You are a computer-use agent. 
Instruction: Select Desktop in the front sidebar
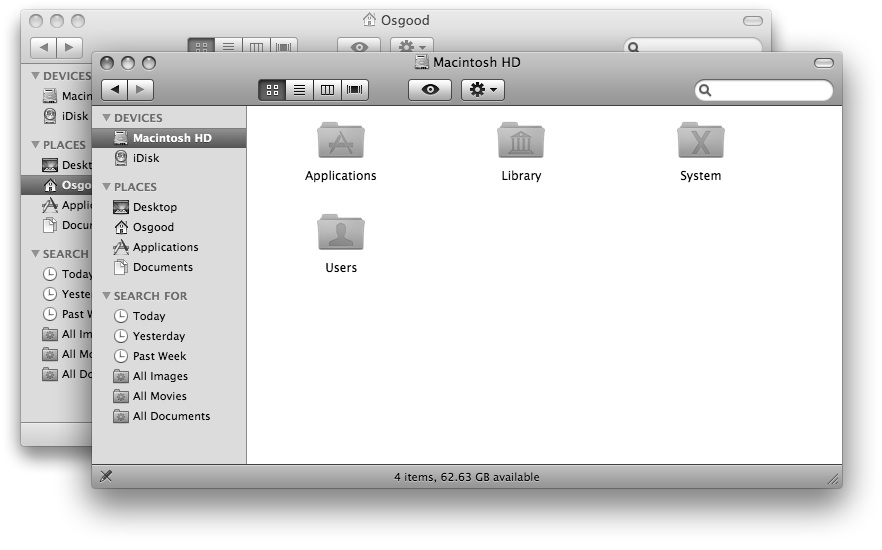pyautogui.click(x=154, y=207)
